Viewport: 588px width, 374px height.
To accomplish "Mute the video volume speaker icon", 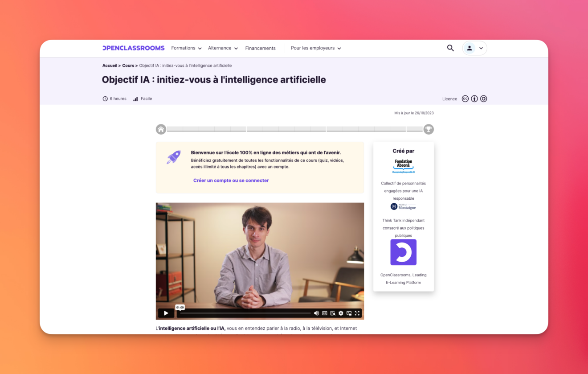I will 316,313.
